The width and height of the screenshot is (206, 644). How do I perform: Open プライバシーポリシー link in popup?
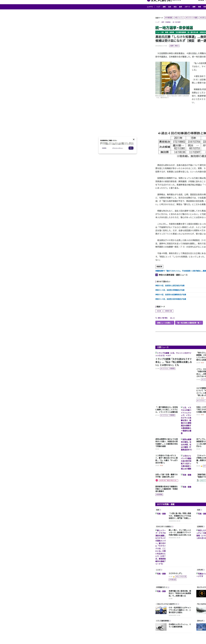117,148
